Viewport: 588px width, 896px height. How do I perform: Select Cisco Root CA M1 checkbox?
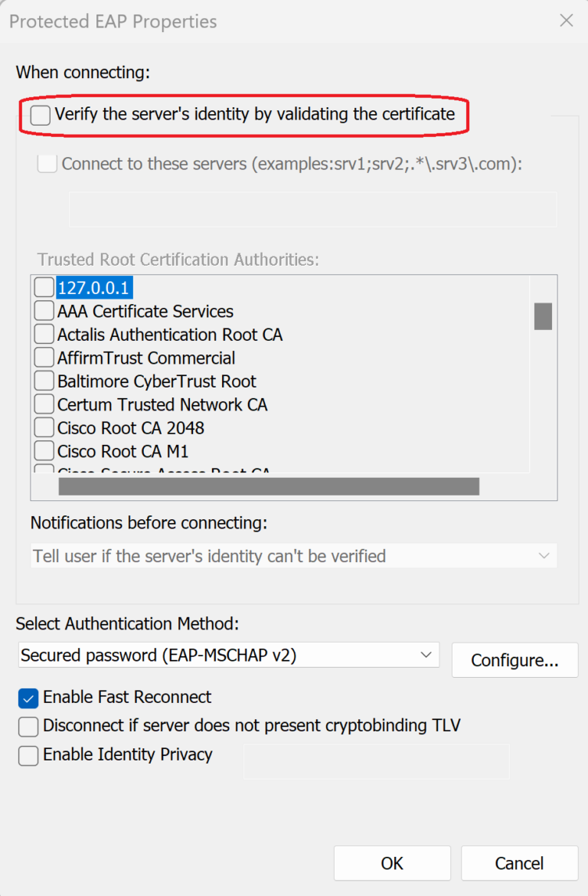(x=44, y=451)
